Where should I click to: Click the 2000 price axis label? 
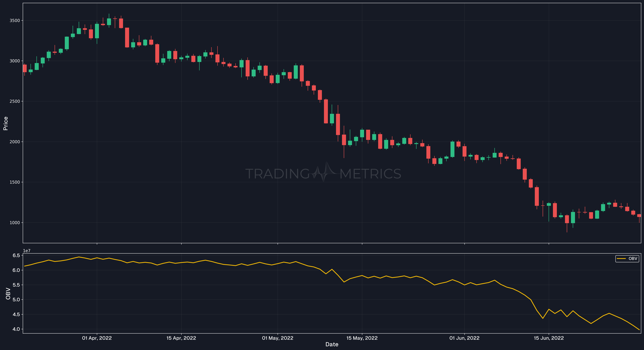[x=15, y=142]
